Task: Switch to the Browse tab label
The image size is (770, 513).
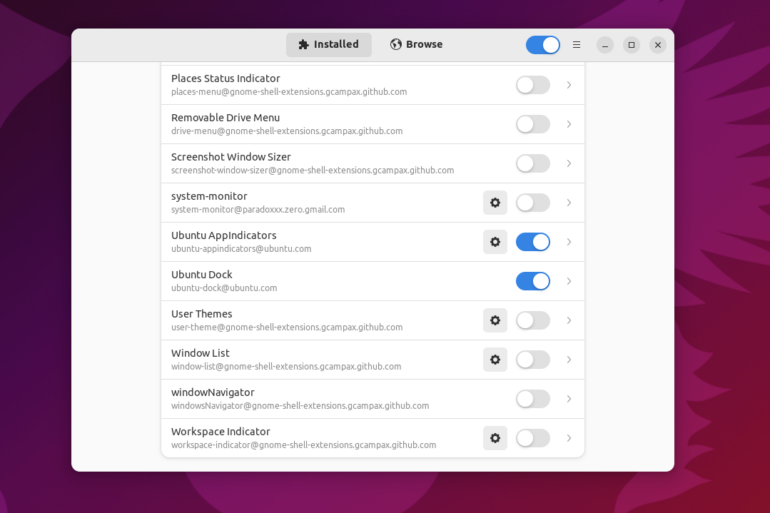Action: pos(424,45)
